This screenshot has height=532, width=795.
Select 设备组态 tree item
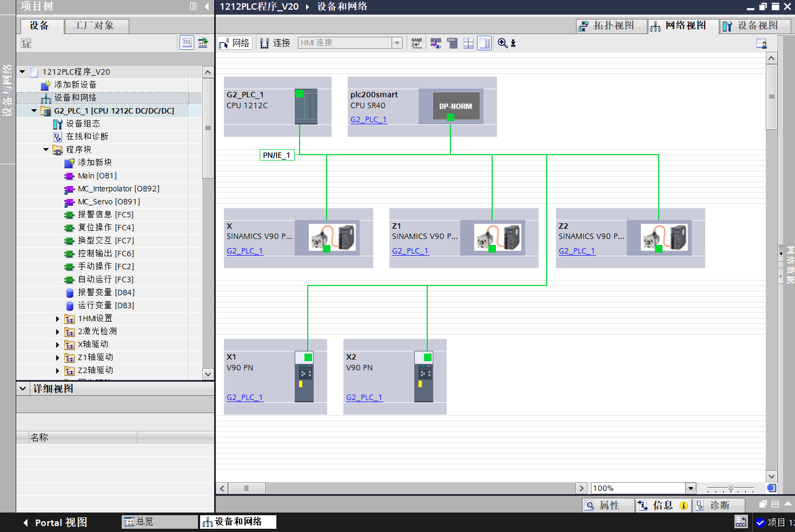coord(83,123)
